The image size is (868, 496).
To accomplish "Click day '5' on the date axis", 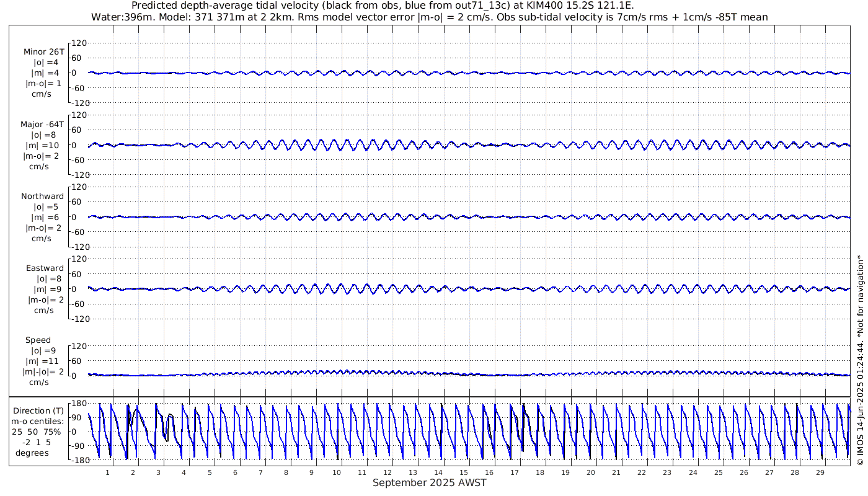I will (210, 472).
